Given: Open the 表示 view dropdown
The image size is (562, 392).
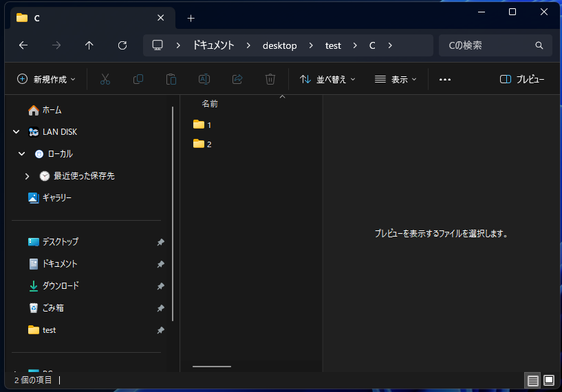Looking at the screenshot, I should click(x=396, y=79).
